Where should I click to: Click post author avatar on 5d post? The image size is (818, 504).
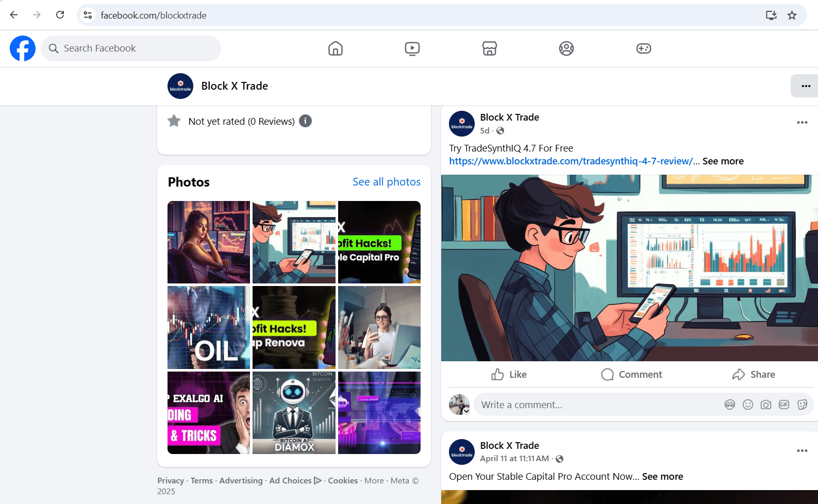(x=462, y=124)
